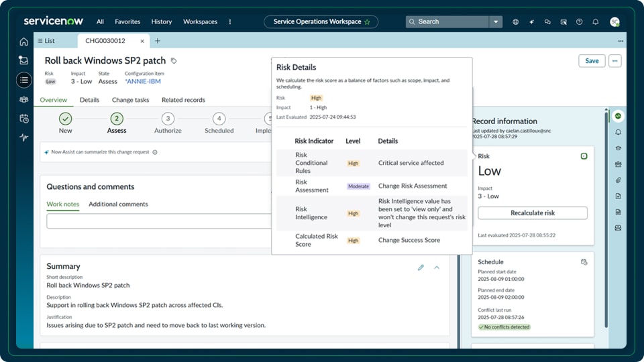Open the Home icon in left sidebar
The height and width of the screenshot is (362, 644).
[24, 42]
